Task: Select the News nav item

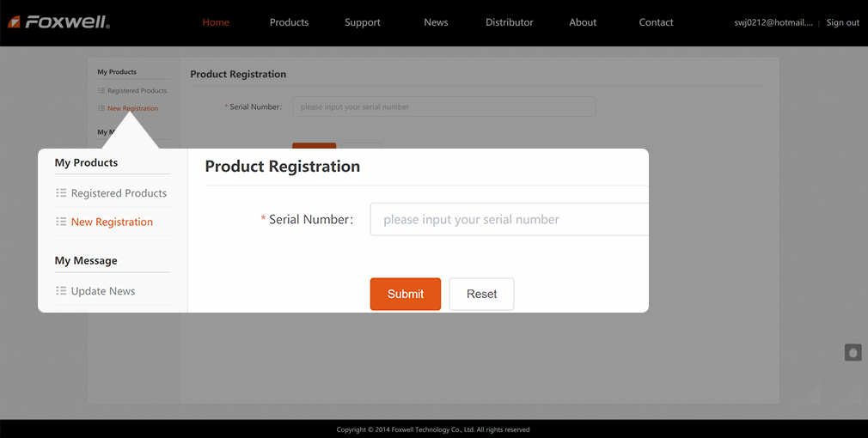Action: point(436,22)
